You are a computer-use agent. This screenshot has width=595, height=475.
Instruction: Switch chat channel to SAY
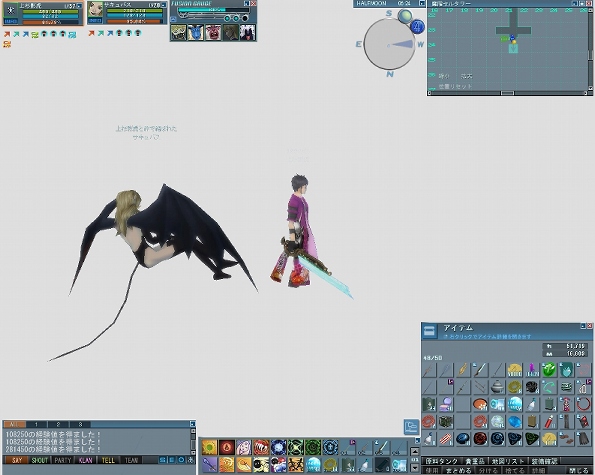17,460
